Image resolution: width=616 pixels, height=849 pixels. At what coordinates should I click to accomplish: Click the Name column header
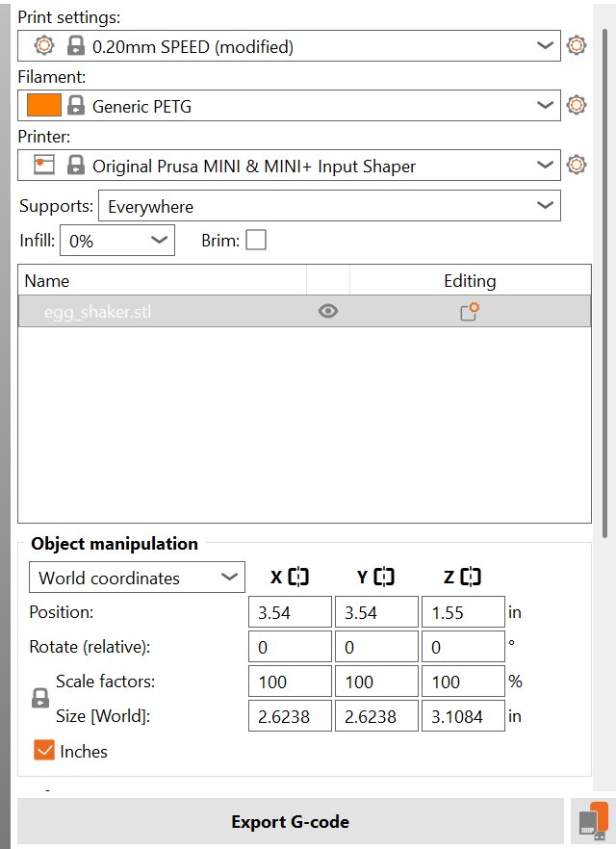[x=163, y=280]
